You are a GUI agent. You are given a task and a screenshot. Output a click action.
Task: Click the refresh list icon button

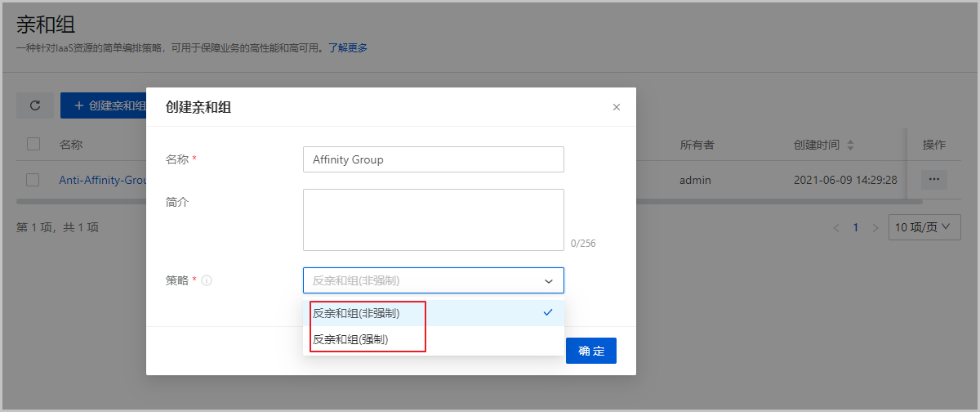tap(35, 105)
